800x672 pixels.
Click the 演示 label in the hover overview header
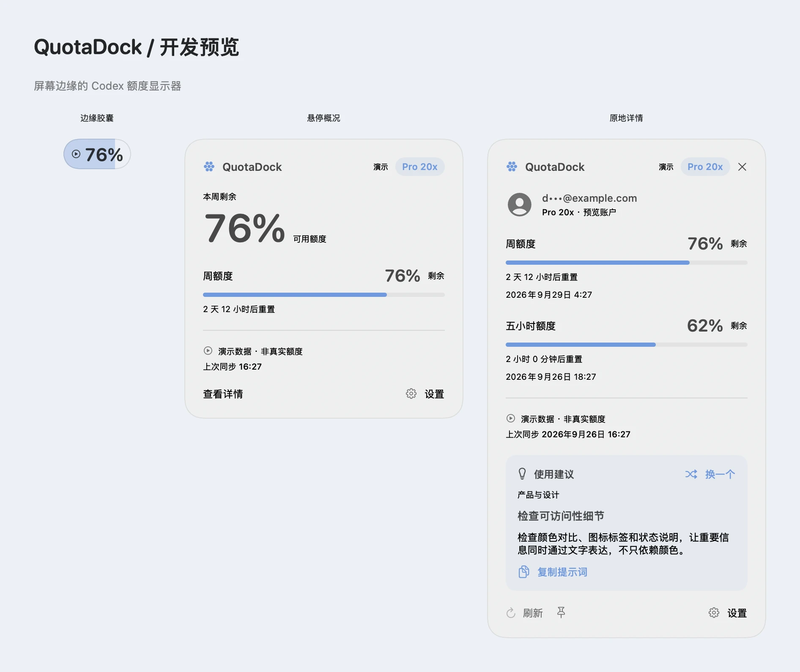[381, 167]
